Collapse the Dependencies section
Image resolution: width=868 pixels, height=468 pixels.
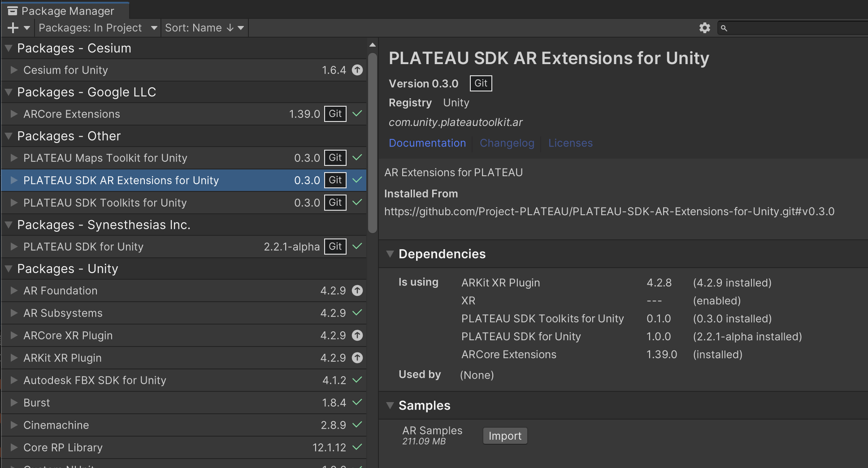click(x=390, y=254)
